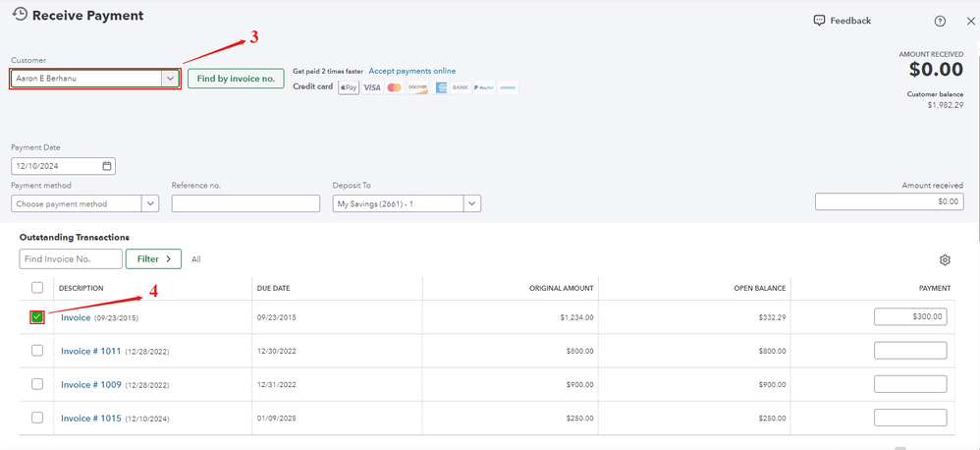Click the $250.00 original amount cell
This screenshot has height=450, width=980.
pyautogui.click(x=580, y=419)
